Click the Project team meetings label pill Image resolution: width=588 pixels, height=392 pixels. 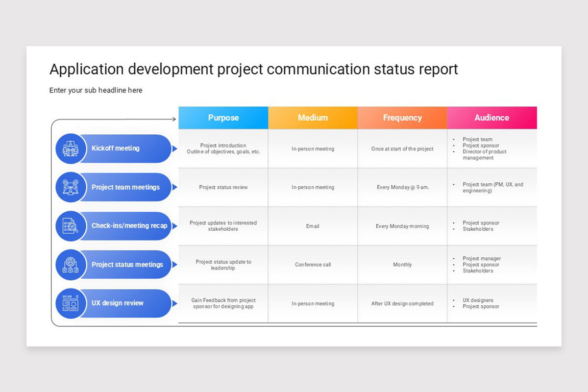(x=125, y=187)
